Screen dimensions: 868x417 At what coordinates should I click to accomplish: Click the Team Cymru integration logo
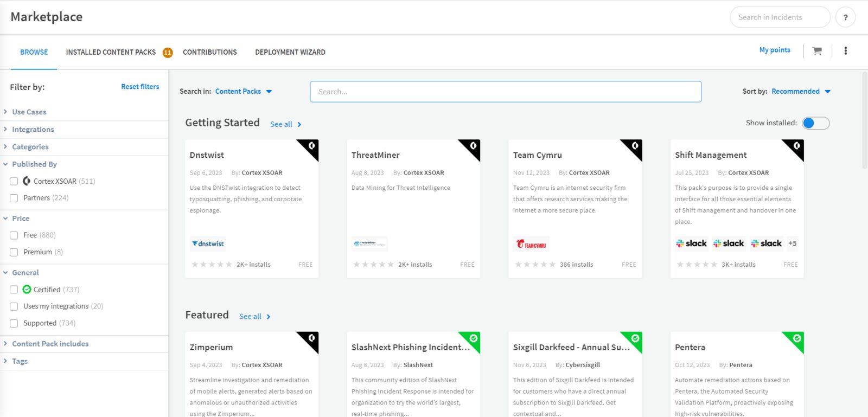531,244
